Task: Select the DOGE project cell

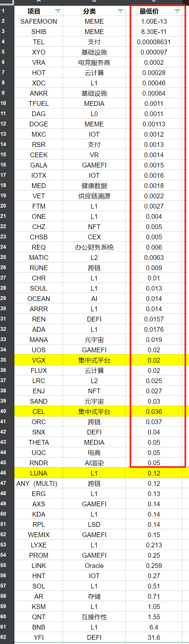Action: 38,124
